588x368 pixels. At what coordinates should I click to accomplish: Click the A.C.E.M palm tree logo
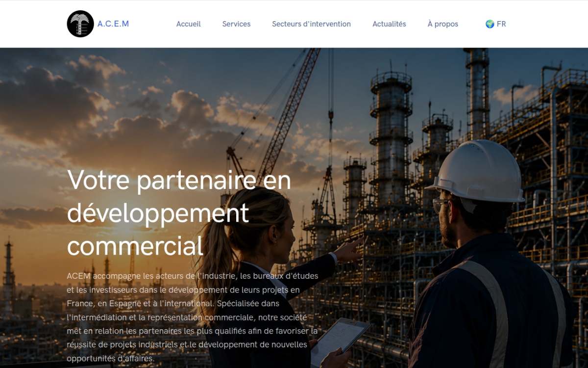point(80,24)
